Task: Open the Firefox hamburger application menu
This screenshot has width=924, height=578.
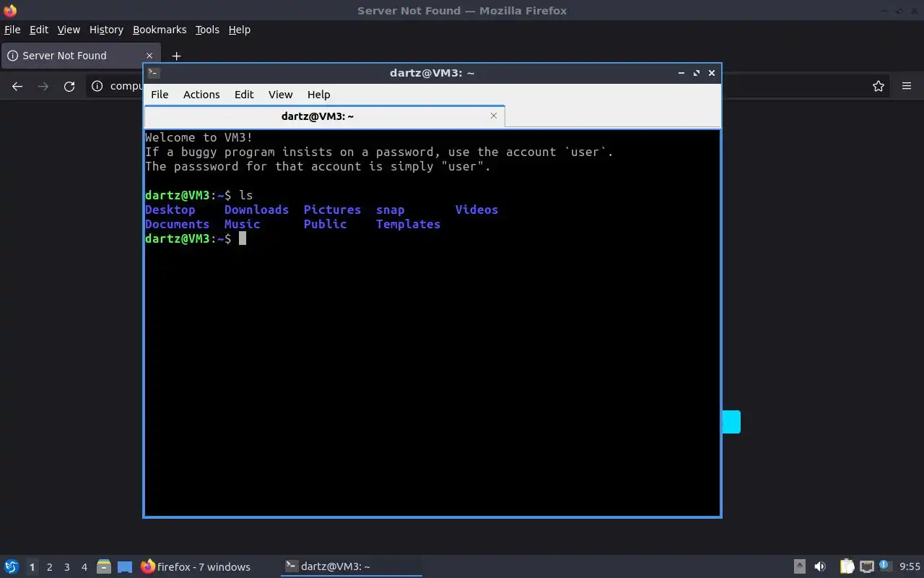Action: 907,86
